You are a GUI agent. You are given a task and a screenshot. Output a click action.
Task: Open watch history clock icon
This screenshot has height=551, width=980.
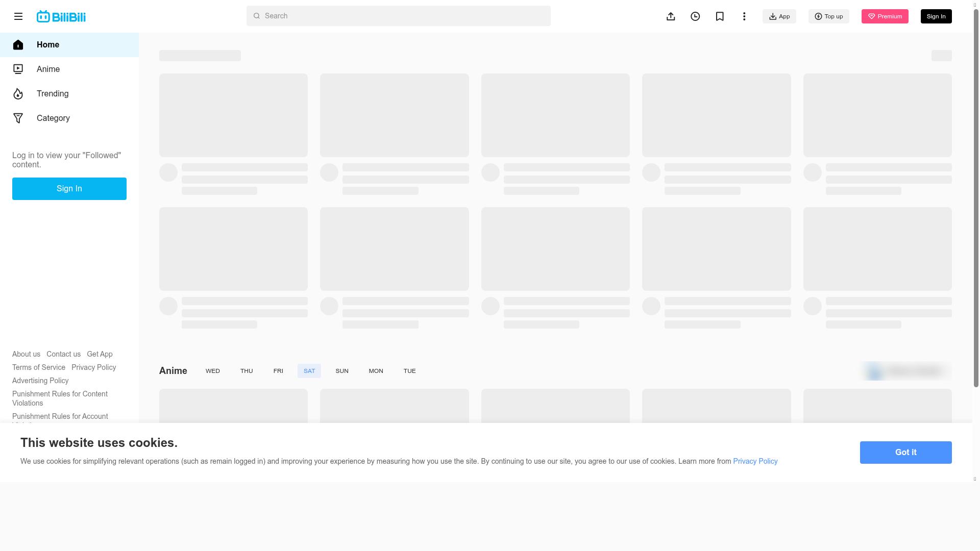pos(695,16)
